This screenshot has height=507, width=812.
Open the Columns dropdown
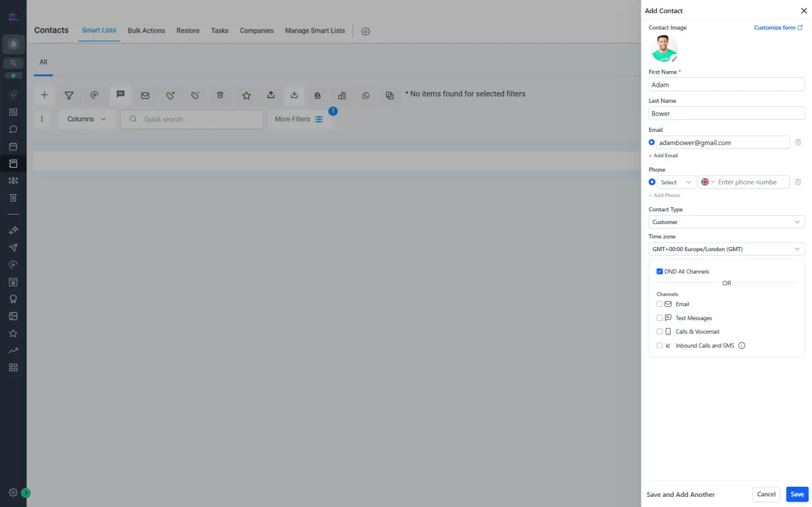point(87,119)
